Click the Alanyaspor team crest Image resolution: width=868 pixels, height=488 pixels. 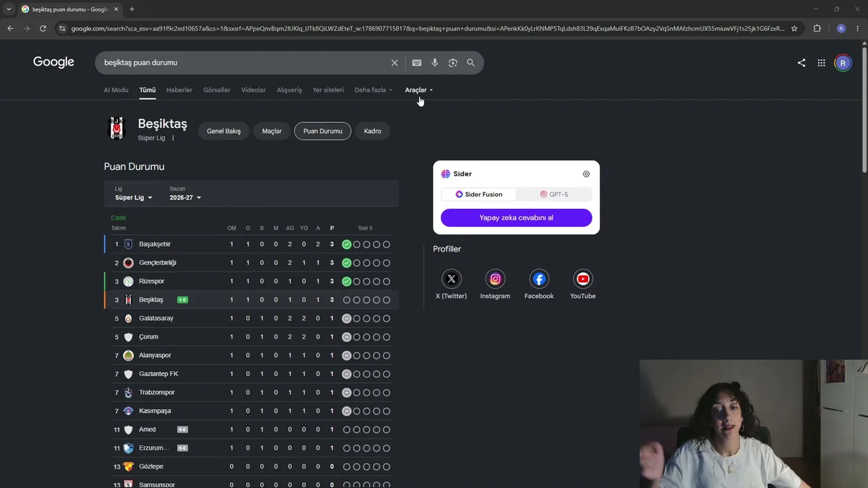pos(128,355)
